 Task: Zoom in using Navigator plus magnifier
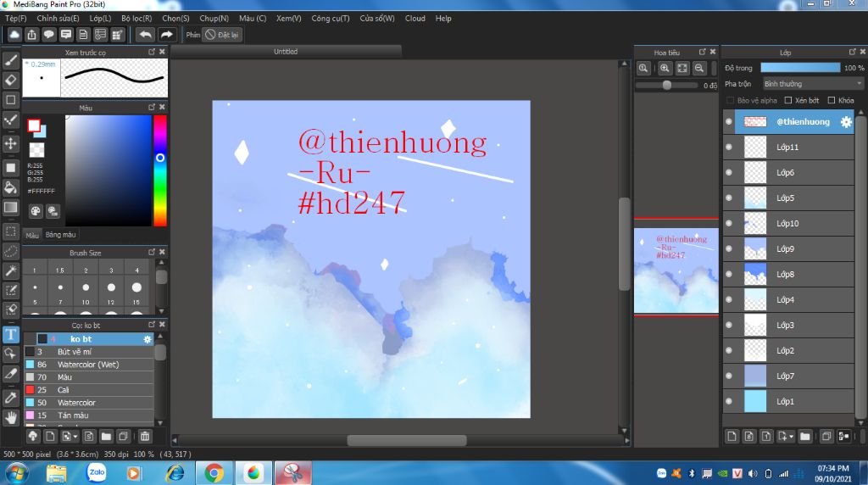pos(665,68)
